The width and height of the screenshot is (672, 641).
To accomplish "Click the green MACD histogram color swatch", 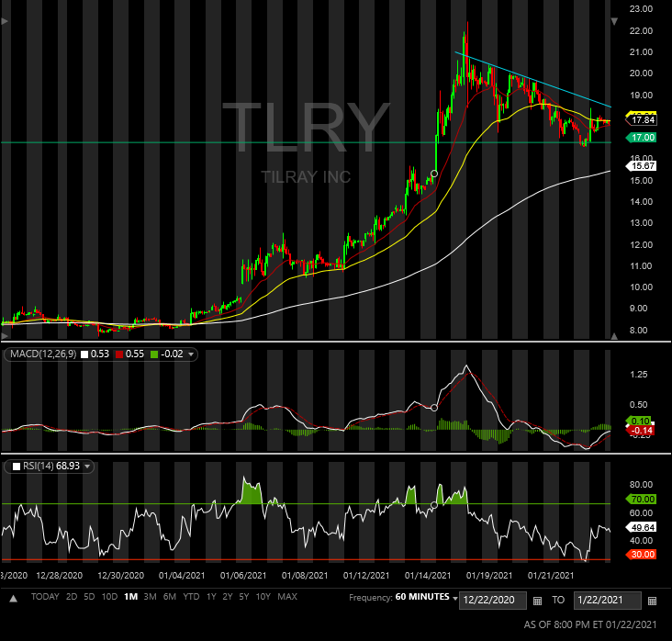I will (x=154, y=354).
